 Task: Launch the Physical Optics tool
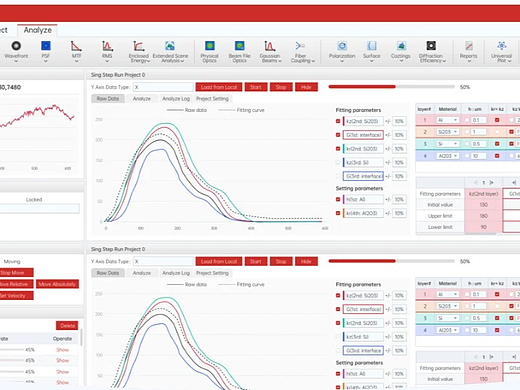click(x=209, y=51)
